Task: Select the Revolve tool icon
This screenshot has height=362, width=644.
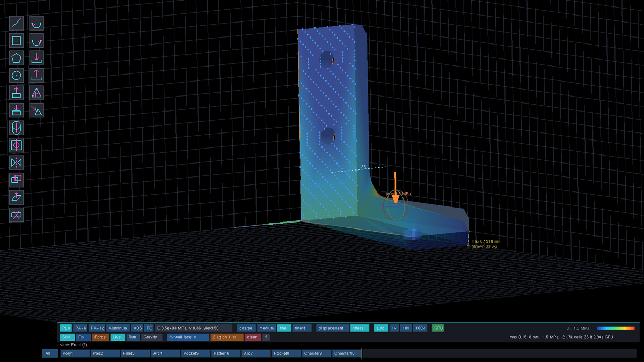Action: click(17, 128)
